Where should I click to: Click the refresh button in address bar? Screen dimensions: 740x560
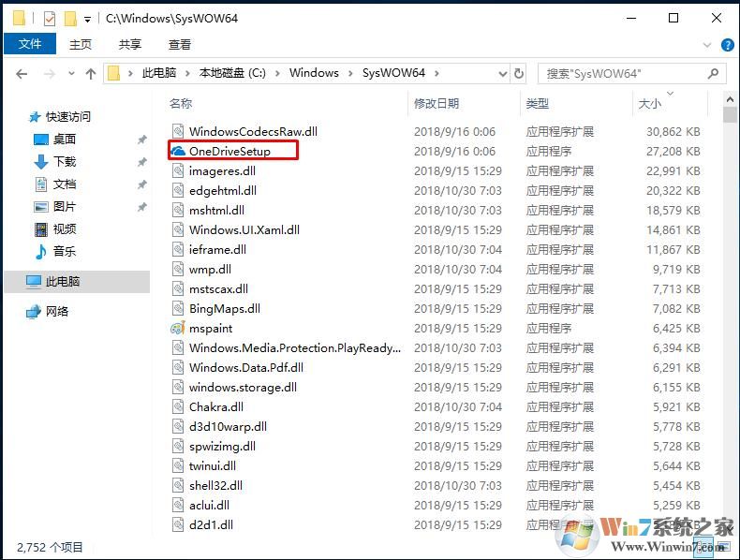pyautogui.click(x=519, y=73)
